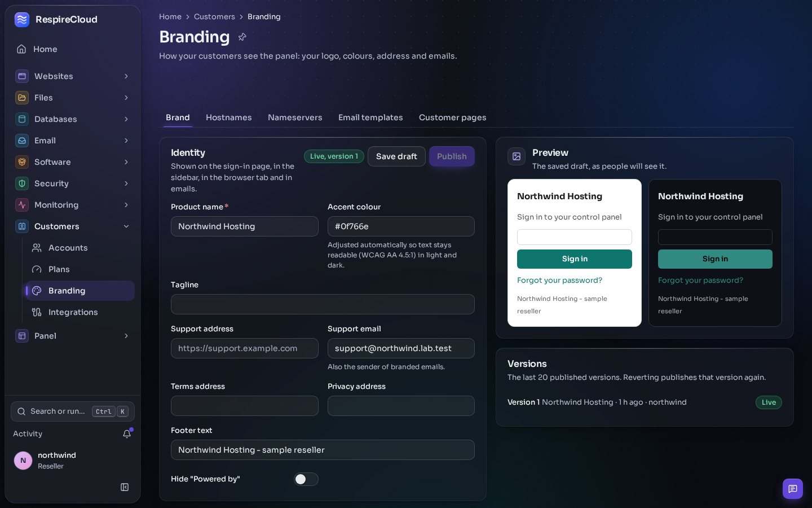The width and height of the screenshot is (812, 508).
Task: Expand the Files menu chevron
Action: [x=126, y=98]
